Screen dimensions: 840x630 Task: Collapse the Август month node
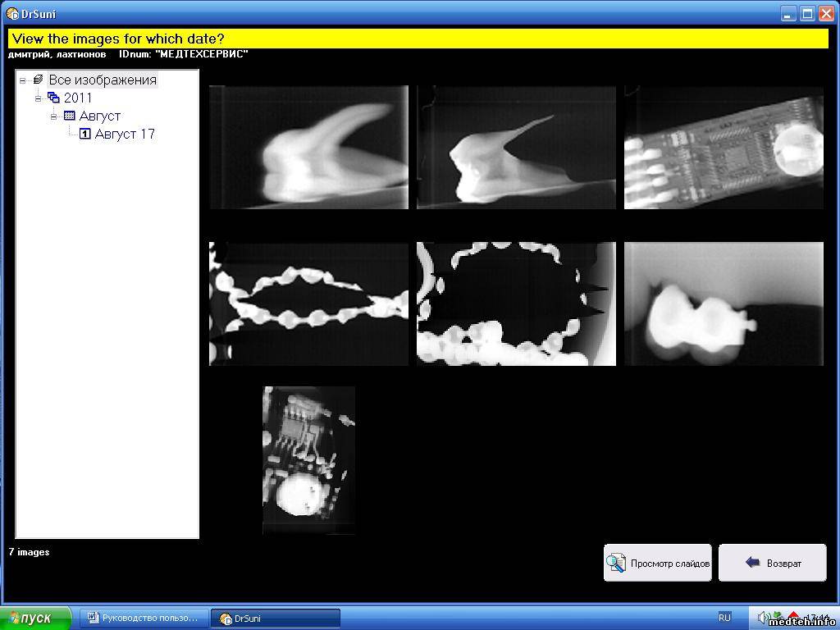[x=53, y=116]
